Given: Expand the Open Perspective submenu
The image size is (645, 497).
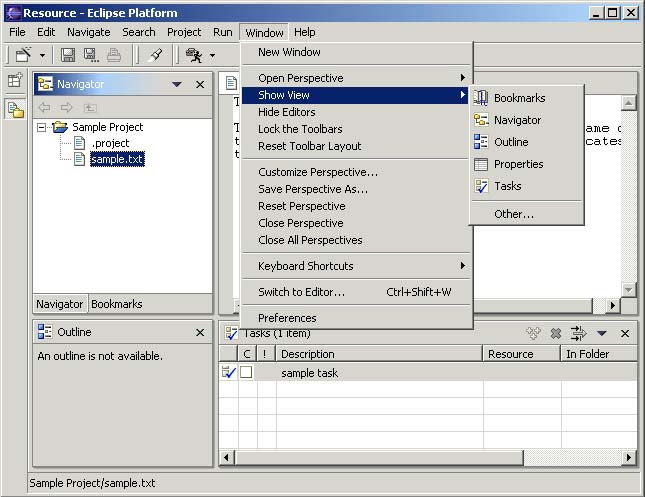Looking at the screenshot, I should pos(355,78).
